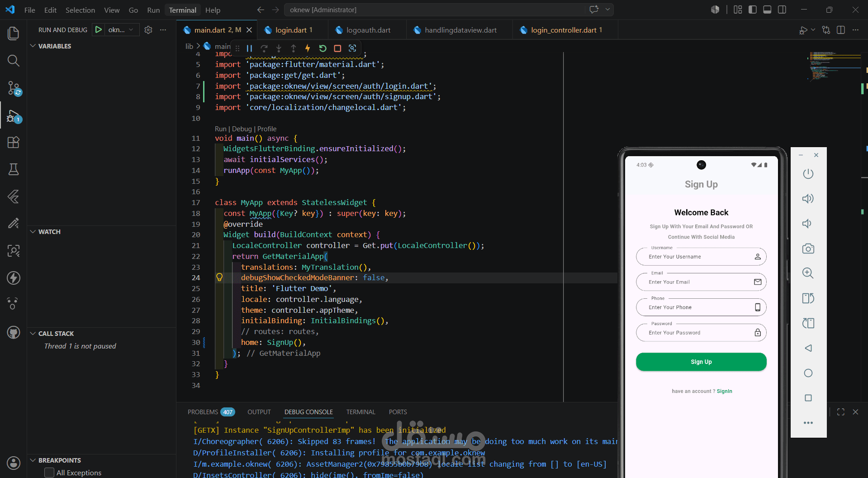Open the Search view in activity bar
The width and height of the screenshot is (868, 478).
(x=14, y=60)
